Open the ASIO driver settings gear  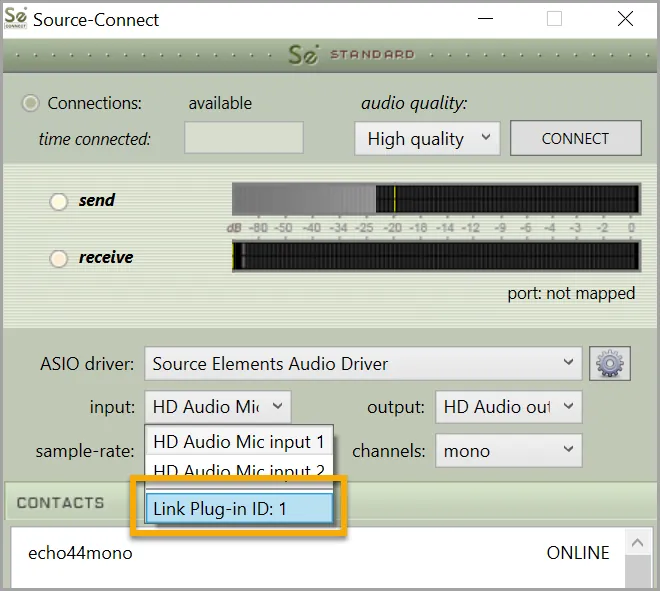609,364
